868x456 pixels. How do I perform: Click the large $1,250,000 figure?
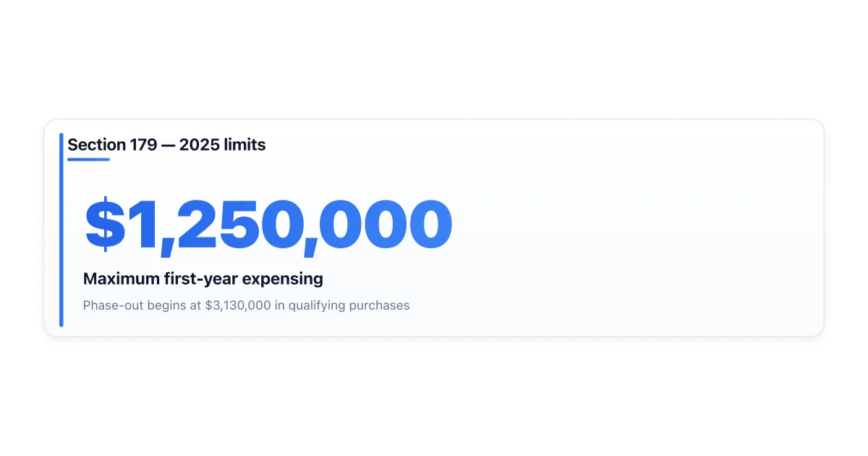(x=268, y=225)
